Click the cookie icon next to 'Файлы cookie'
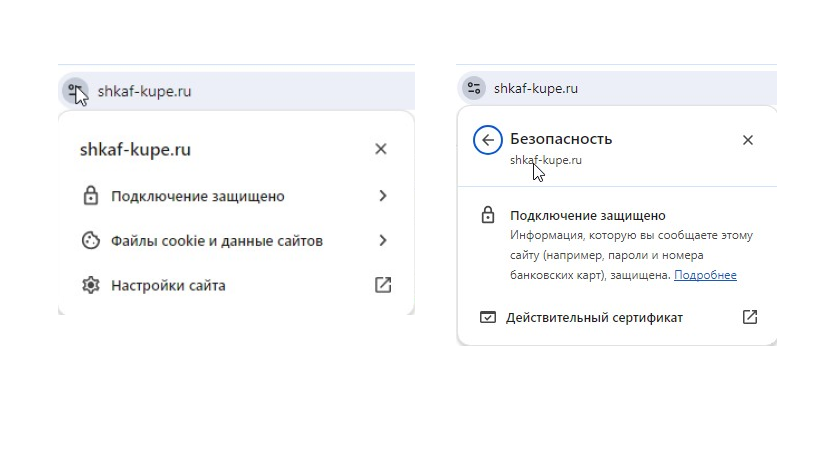The height and width of the screenshot is (455, 837). pos(91,240)
